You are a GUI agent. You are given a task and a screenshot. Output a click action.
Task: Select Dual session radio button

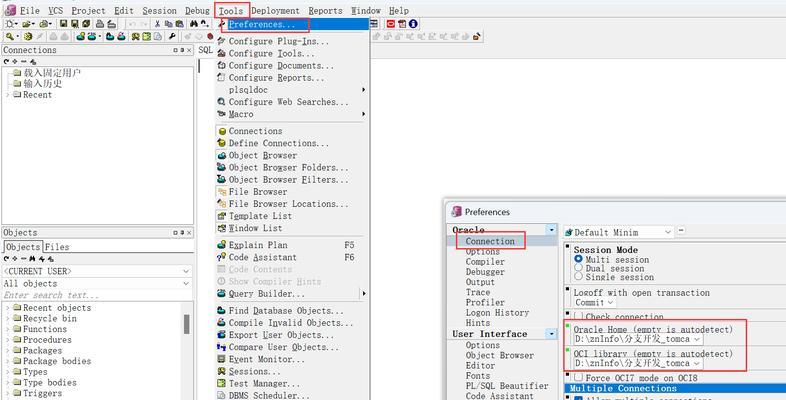coord(578,268)
